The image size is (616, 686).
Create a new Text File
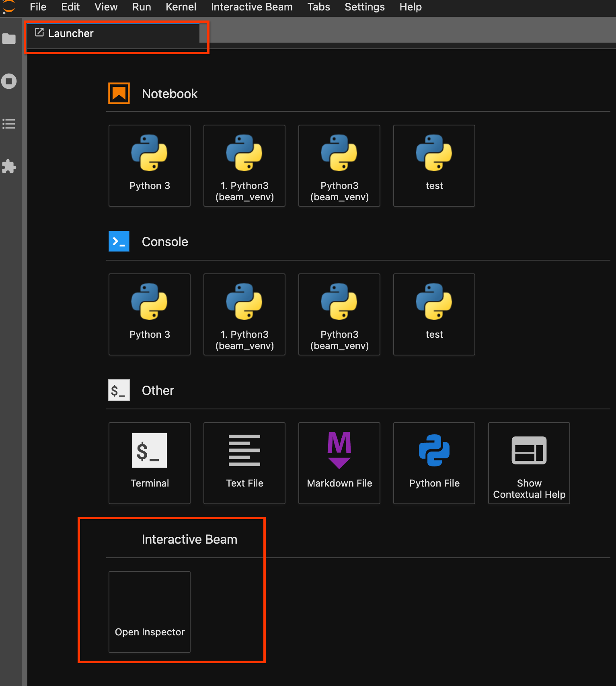pos(244,463)
